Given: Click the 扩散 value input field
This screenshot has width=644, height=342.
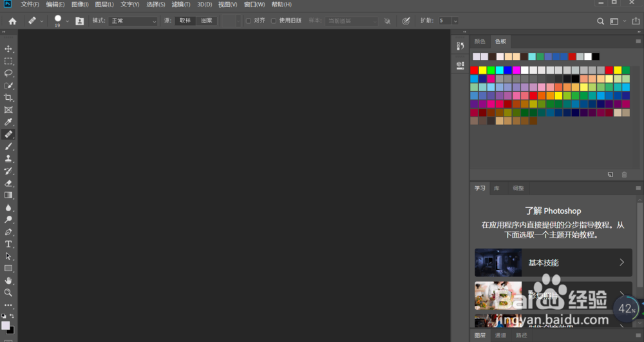Looking at the screenshot, I should point(445,21).
